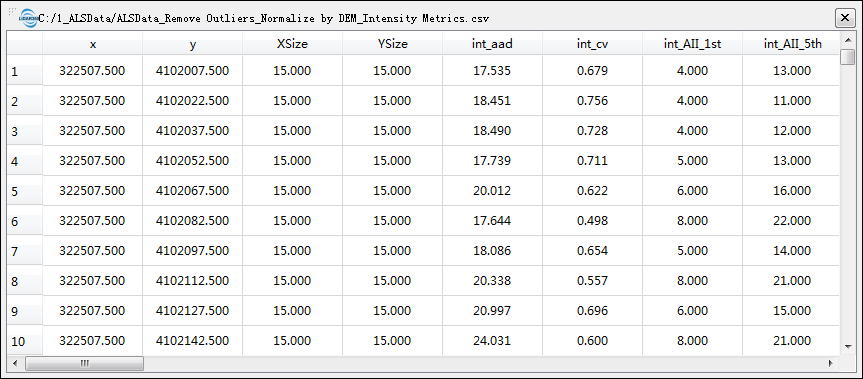Select row header 8
The image size is (863, 379).
pos(25,281)
